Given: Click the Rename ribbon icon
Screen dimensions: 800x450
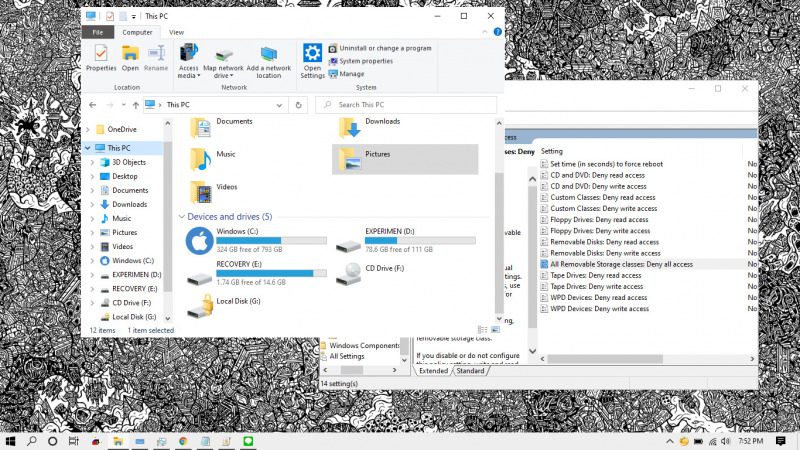Looking at the screenshot, I should 156,58.
